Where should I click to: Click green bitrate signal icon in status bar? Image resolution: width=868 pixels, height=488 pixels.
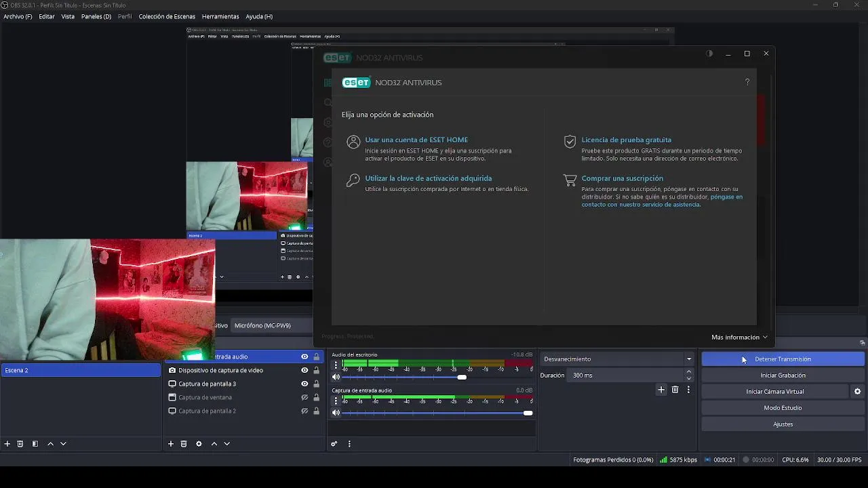coord(664,460)
